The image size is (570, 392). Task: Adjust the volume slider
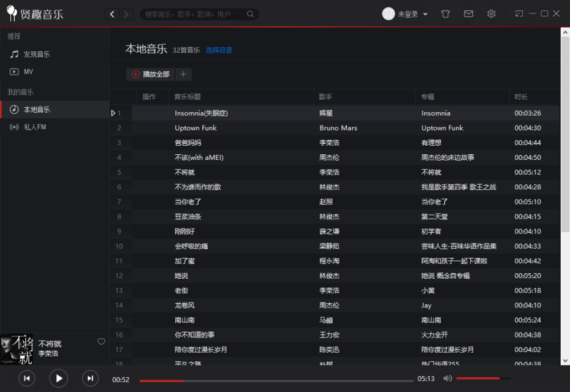click(x=484, y=378)
